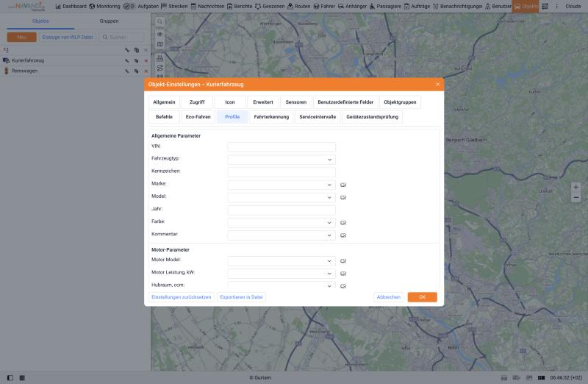Copy the Rennwagen object
588x384 pixels.
(137, 71)
